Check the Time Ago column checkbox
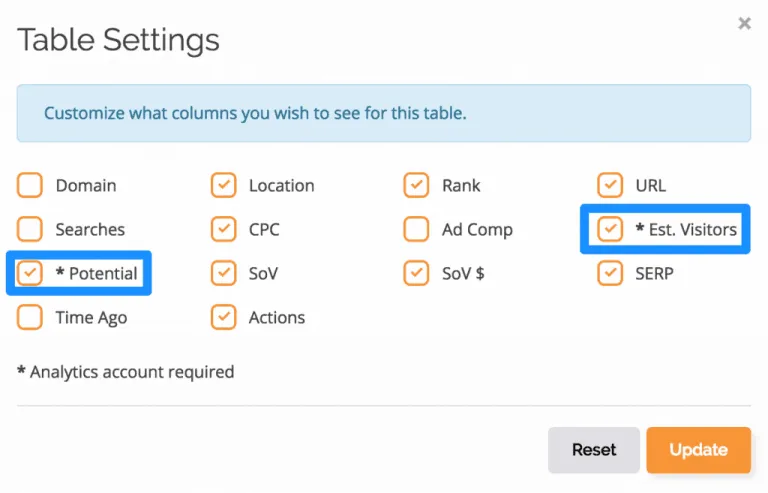 point(30,317)
